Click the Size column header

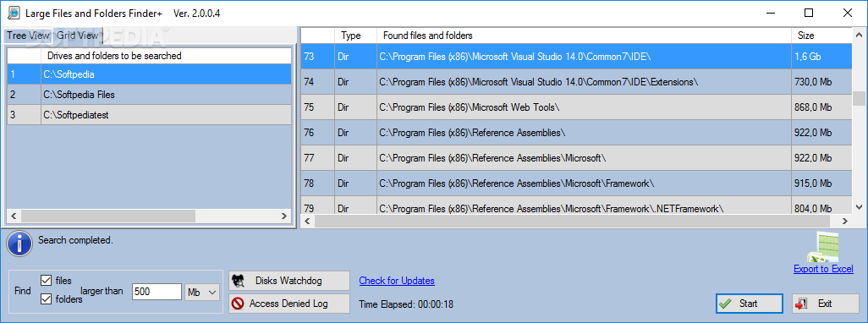coord(821,36)
